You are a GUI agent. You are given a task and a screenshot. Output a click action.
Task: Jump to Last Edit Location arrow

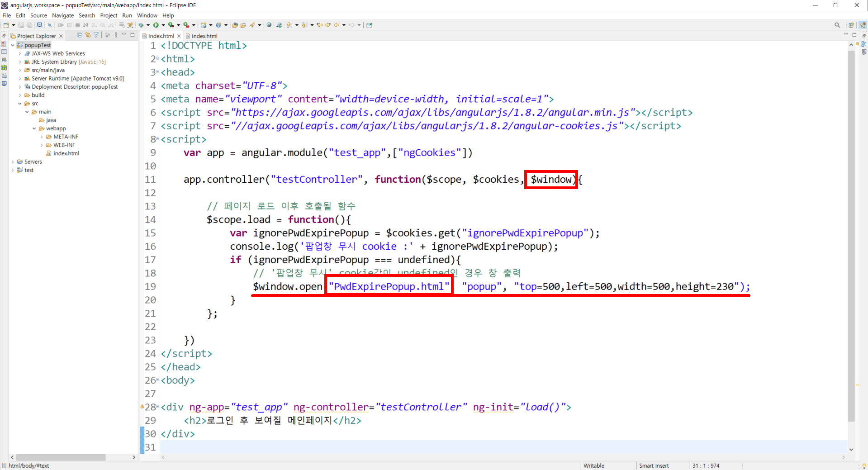click(x=320, y=25)
